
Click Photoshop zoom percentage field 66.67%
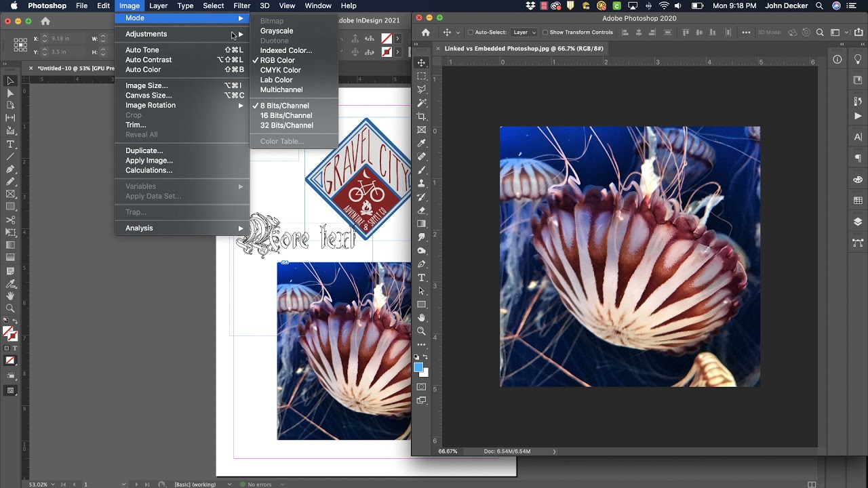tap(448, 451)
